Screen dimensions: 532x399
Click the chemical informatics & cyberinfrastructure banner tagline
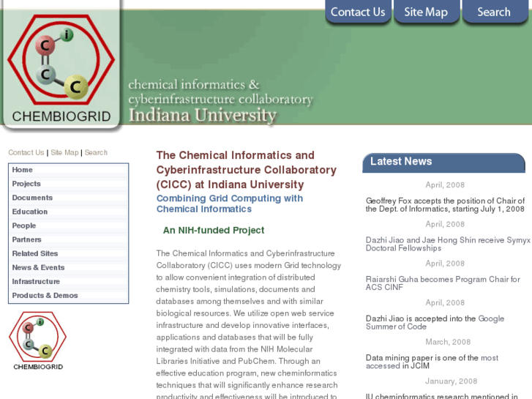coord(220,92)
